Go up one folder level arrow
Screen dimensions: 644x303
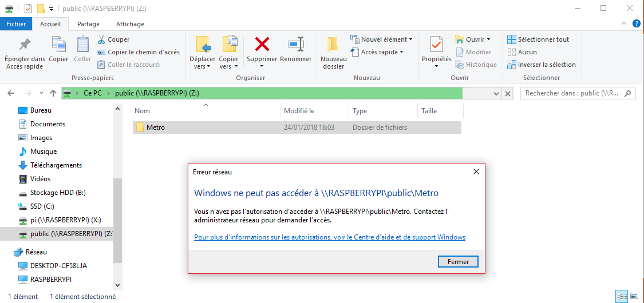point(53,94)
